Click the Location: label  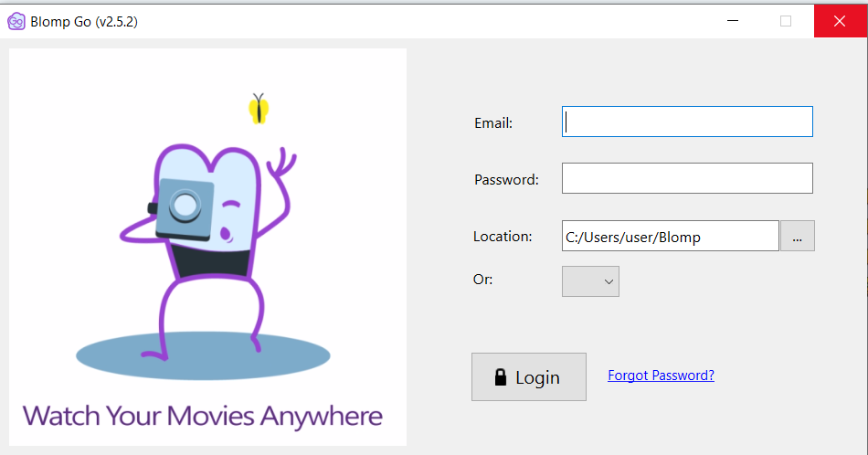click(503, 237)
